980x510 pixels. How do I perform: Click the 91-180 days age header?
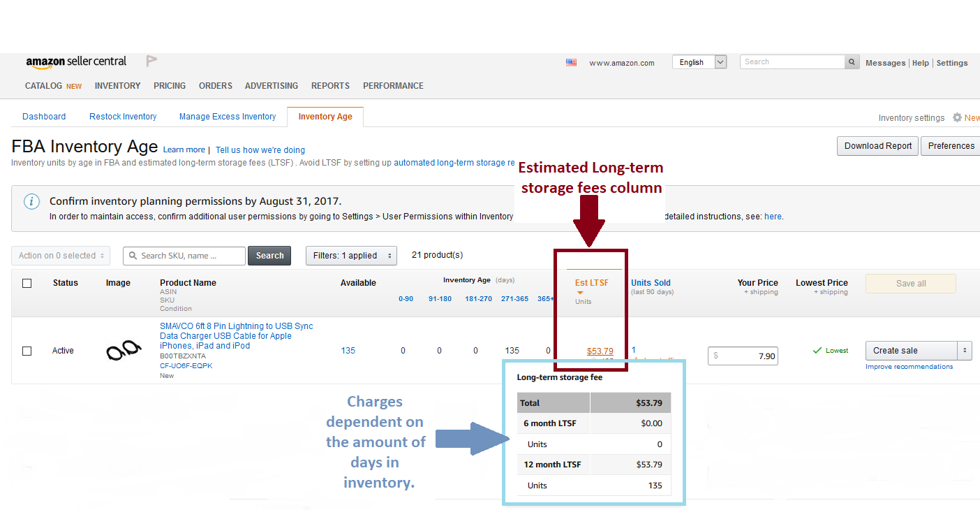coord(440,299)
